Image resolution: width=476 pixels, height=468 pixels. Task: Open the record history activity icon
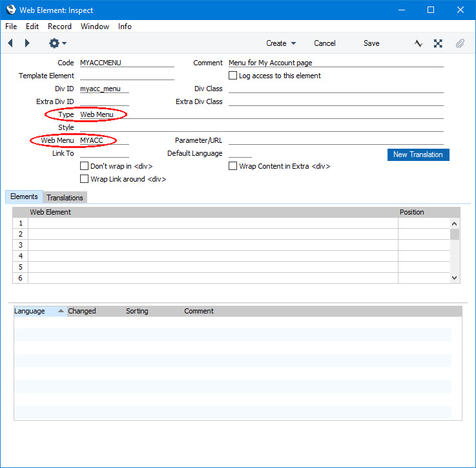(419, 43)
